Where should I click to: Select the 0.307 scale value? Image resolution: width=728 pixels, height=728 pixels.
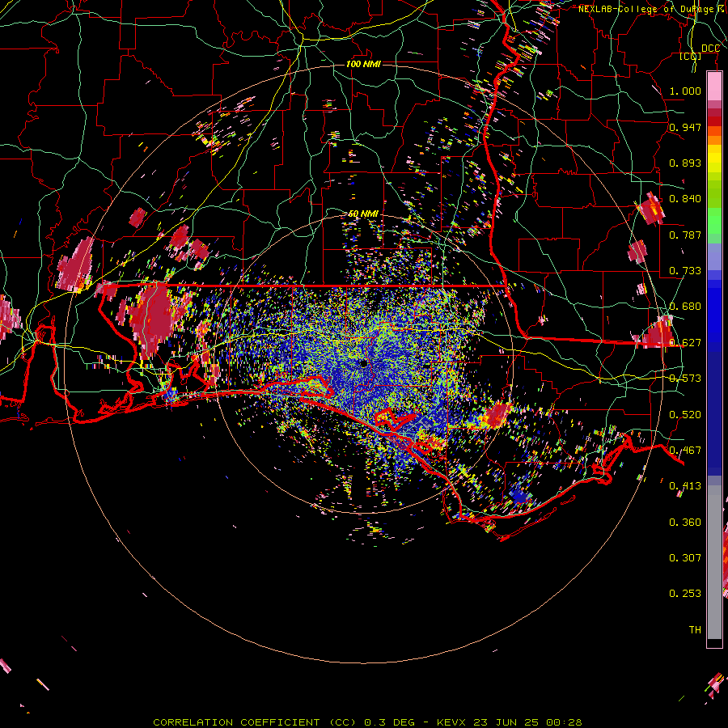[x=685, y=558]
